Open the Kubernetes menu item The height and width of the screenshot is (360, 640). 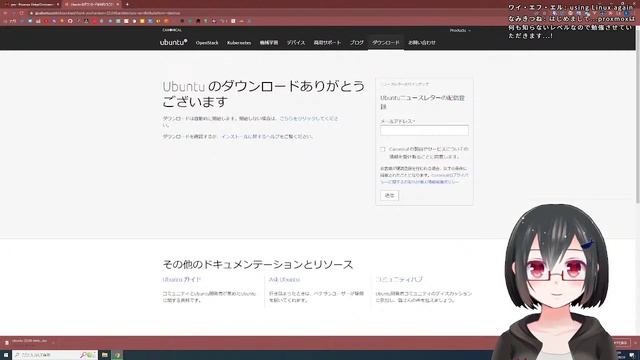click(x=239, y=42)
